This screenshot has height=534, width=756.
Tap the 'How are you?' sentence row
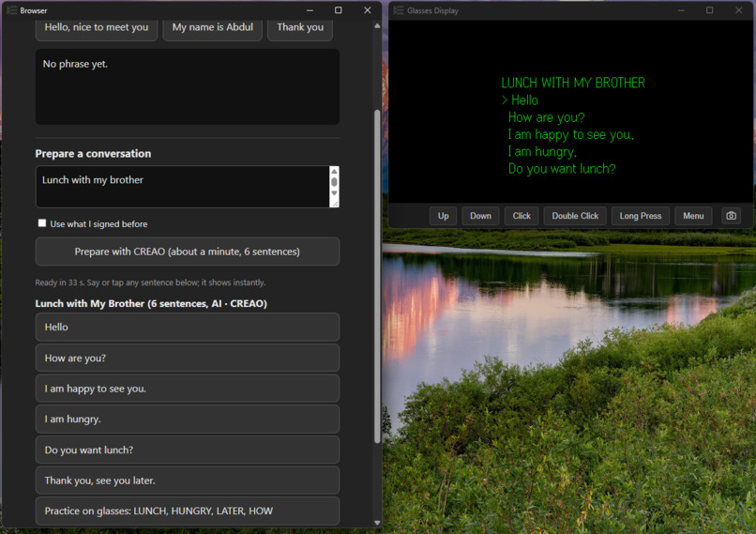[187, 358]
